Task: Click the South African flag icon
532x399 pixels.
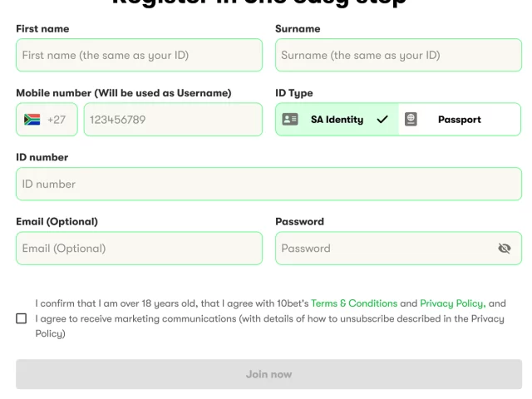Action: [32, 120]
